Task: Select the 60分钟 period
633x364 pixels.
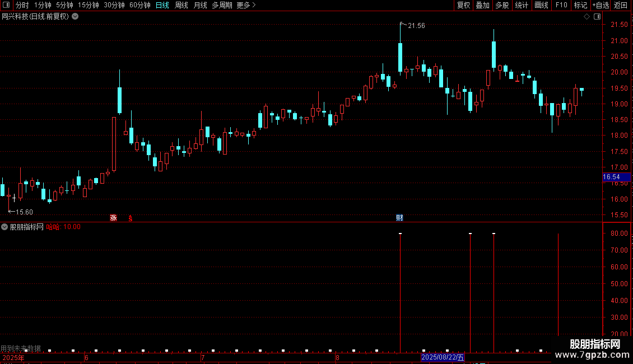Action: (140, 5)
